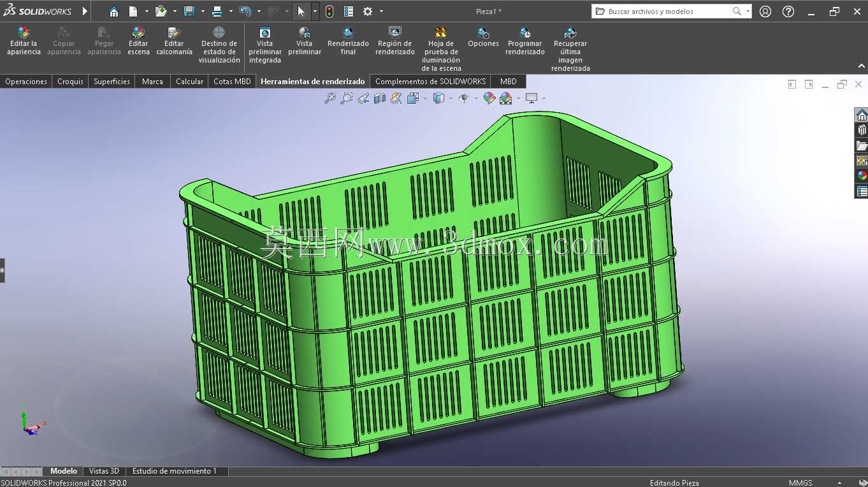
Task: Click Editar escena
Action: pyautogui.click(x=138, y=41)
